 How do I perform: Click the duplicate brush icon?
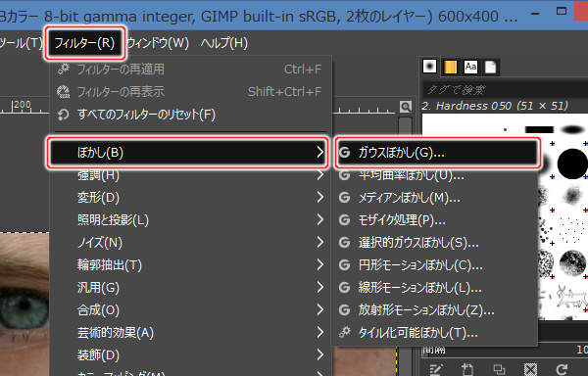(x=499, y=369)
